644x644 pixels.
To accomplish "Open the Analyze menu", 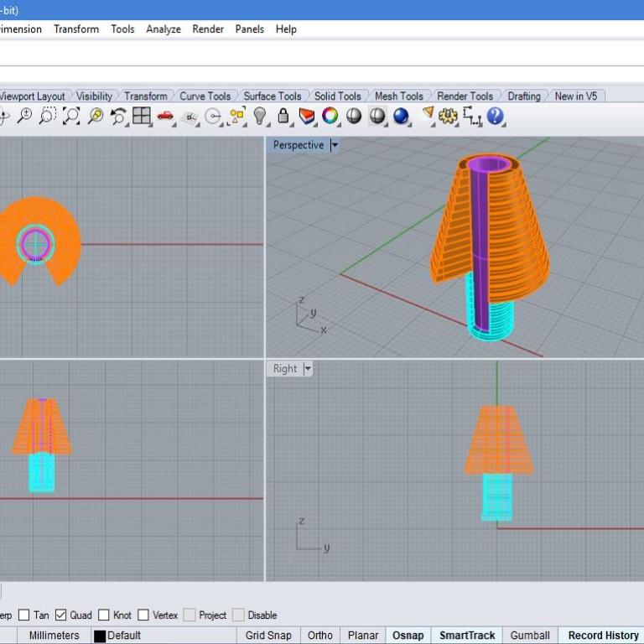I will click(164, 29).
